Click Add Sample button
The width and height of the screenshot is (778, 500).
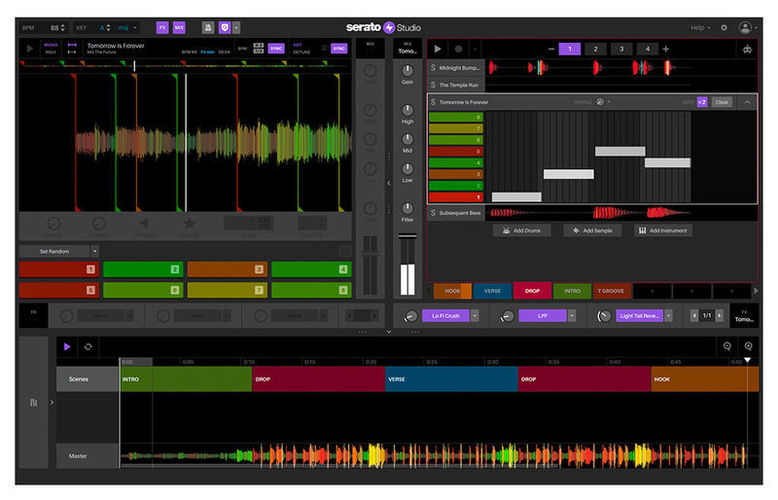click(x=592, y=231)
